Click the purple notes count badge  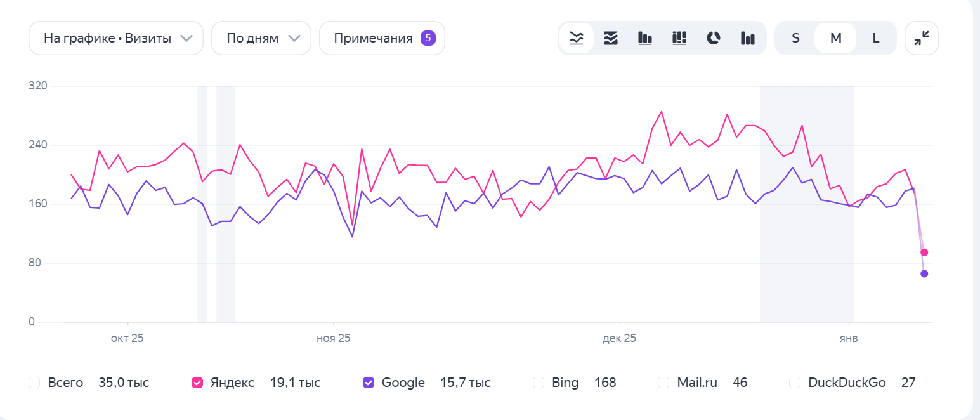[428, 38]
